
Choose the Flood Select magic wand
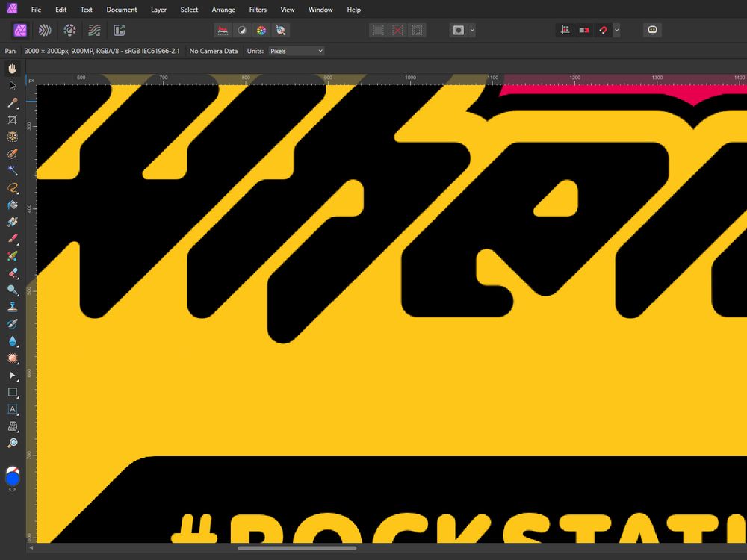point(13,170)
